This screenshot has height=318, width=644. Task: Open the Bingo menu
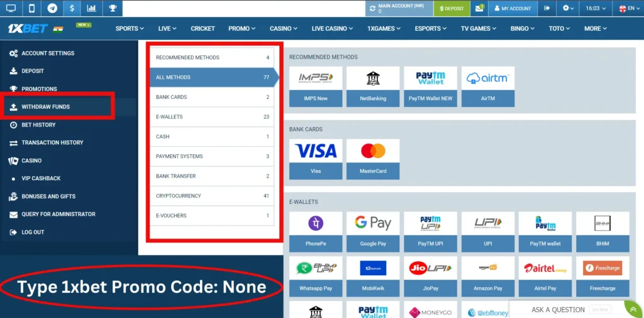click(523, 29)
